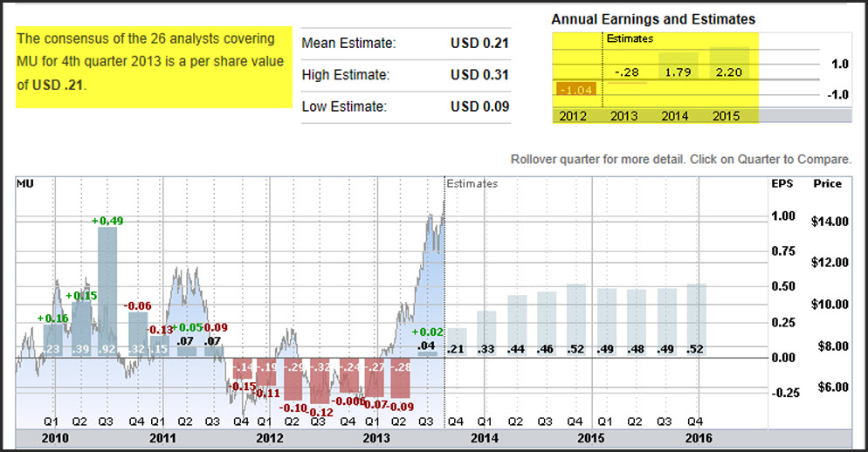Click the Mean Estimate value USD 0.21

pos(479,43)
